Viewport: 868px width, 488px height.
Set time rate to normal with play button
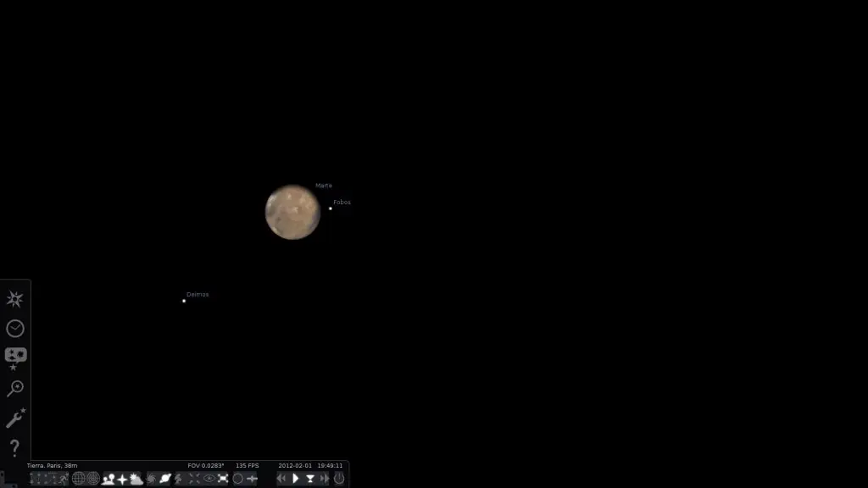(295, 478)
